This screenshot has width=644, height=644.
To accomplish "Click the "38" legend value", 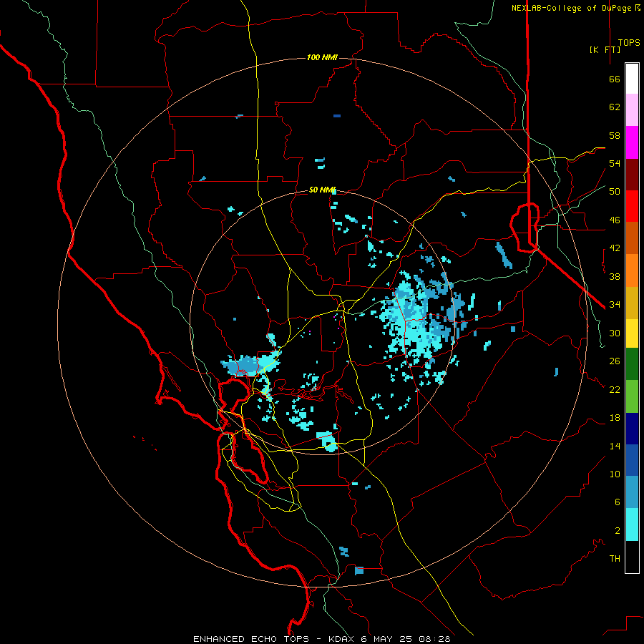I will click(x=615, y=276).
